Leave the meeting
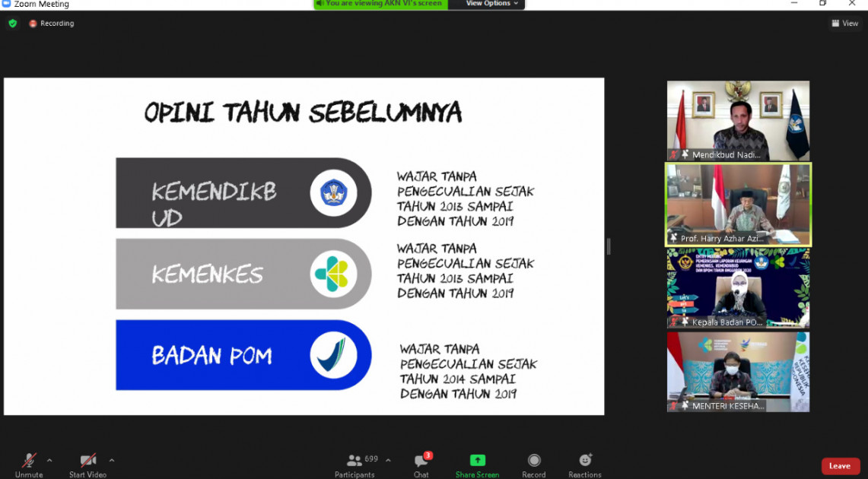 (840, 466)
